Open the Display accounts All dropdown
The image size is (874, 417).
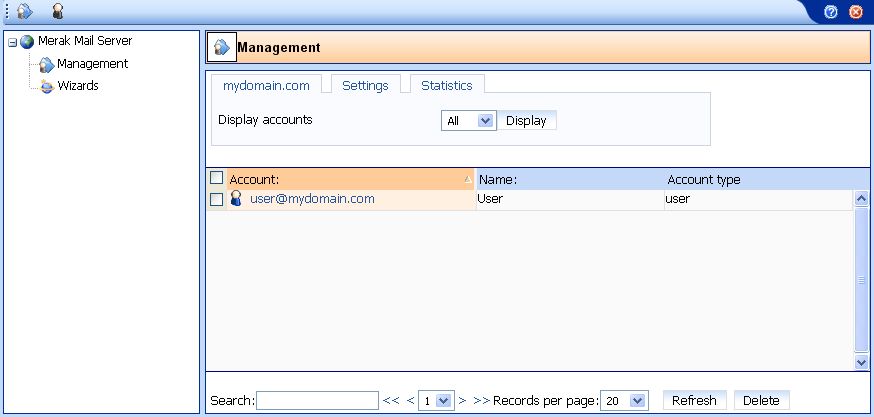click(x=469, y=120)
